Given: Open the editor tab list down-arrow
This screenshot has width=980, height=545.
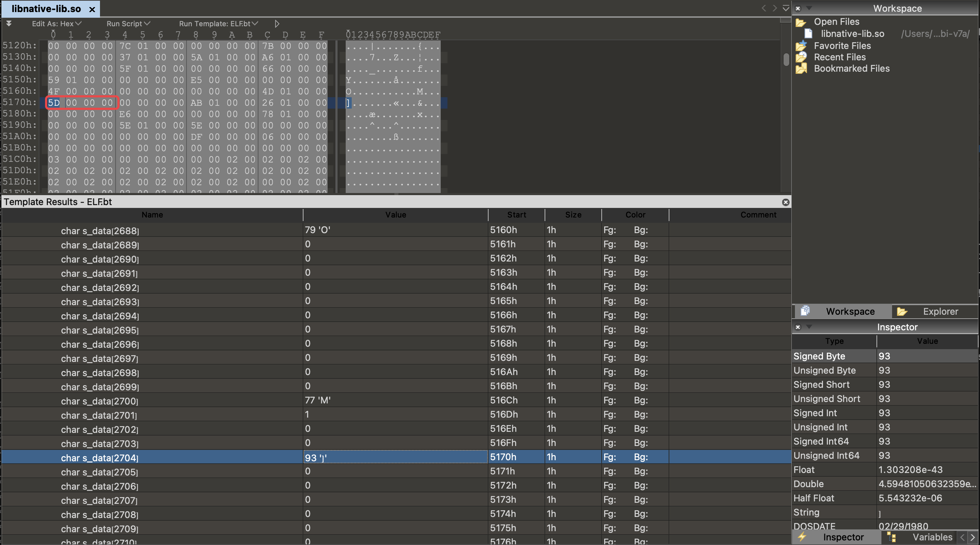Looking at the screenshot, I should [786, 8].
